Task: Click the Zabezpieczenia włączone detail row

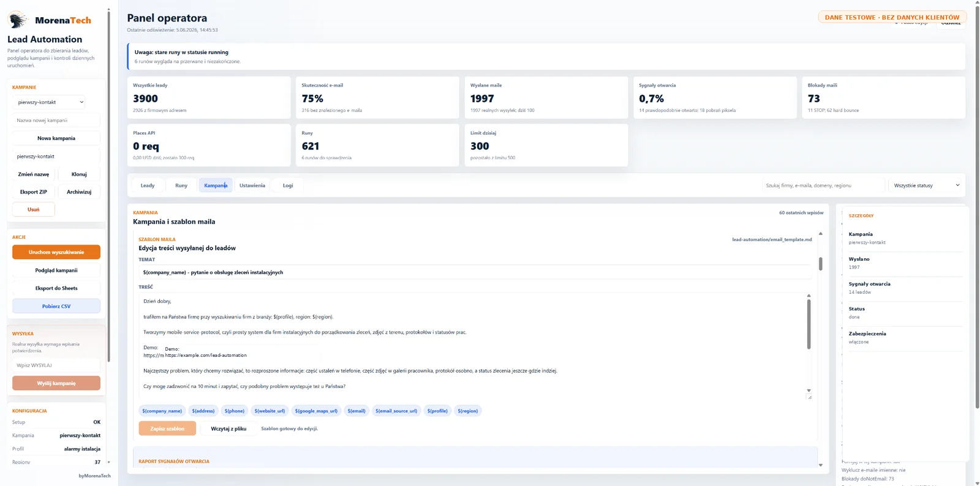Action: click(905, 338)
